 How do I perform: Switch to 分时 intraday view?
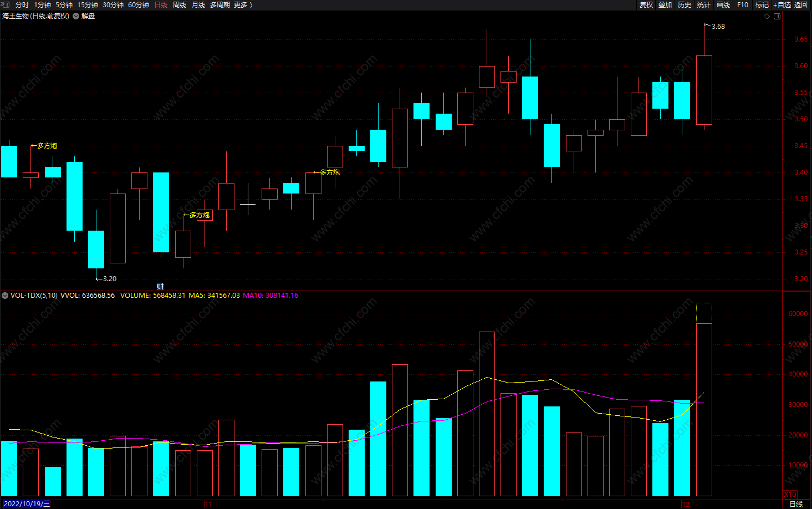[x=22, y=4]
